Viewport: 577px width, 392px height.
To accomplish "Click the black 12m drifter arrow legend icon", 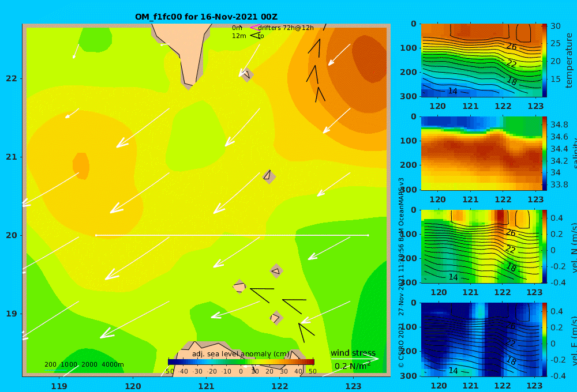I will click(x=255, y=36).
